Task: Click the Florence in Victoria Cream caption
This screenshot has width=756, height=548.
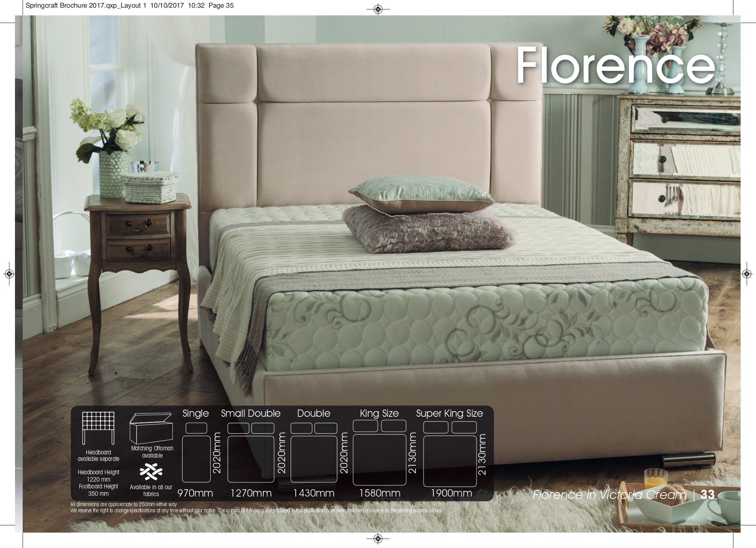Action: pyautogui.click(x=609, y=495)
